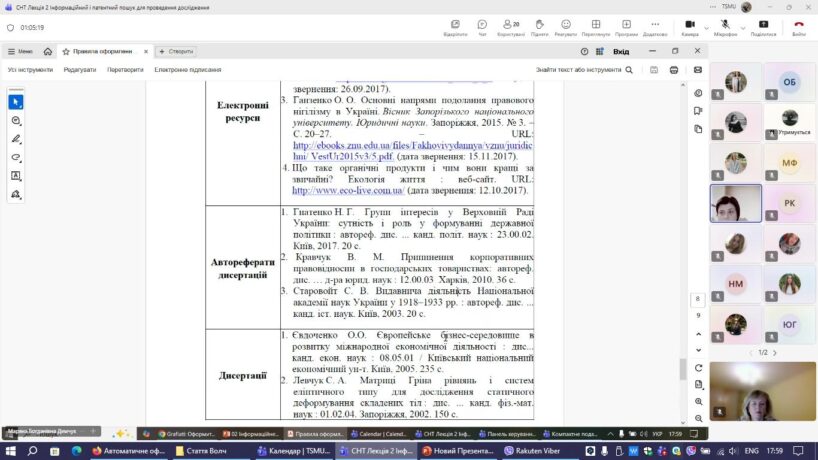Click the document vertical scrollbar thumb
Screen dimensions: 818x460
[x=683, y=368]
